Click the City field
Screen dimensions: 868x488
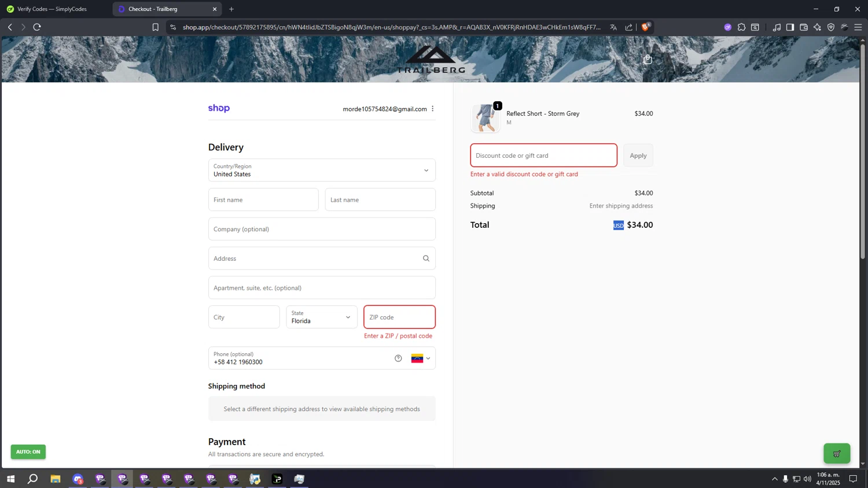244,317
